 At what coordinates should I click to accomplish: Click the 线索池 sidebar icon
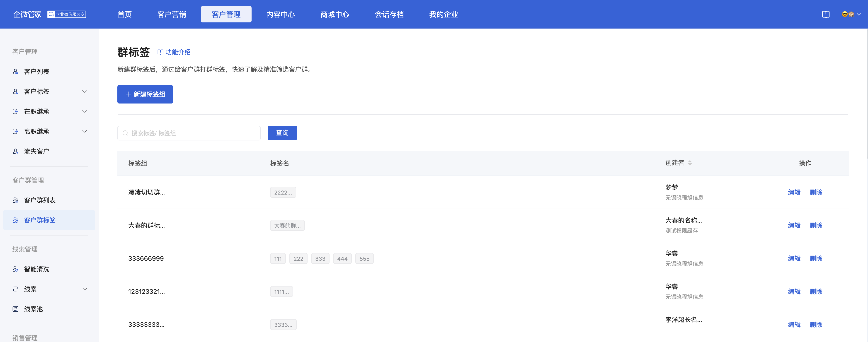pyautogui.click(x=15, y=309)
